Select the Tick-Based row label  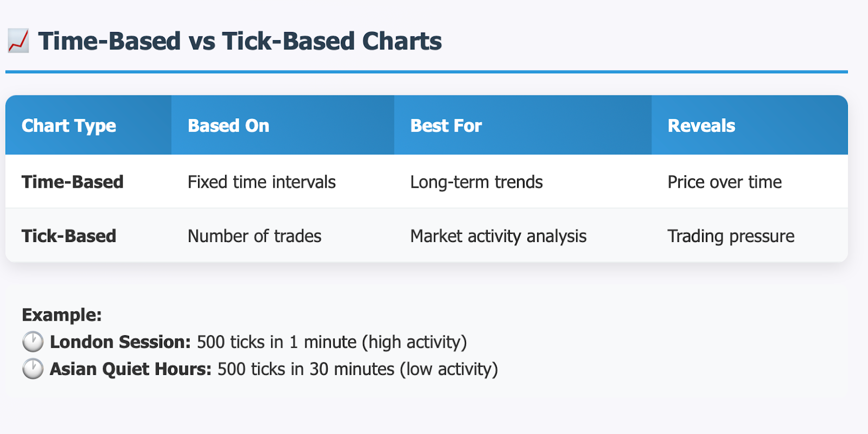click(69, 236)
